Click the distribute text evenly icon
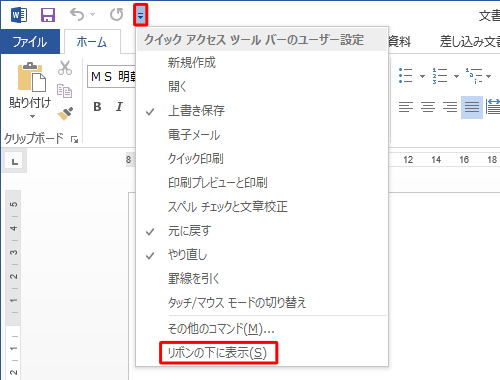This screenshot has height=380, width=500. point(493,107)
